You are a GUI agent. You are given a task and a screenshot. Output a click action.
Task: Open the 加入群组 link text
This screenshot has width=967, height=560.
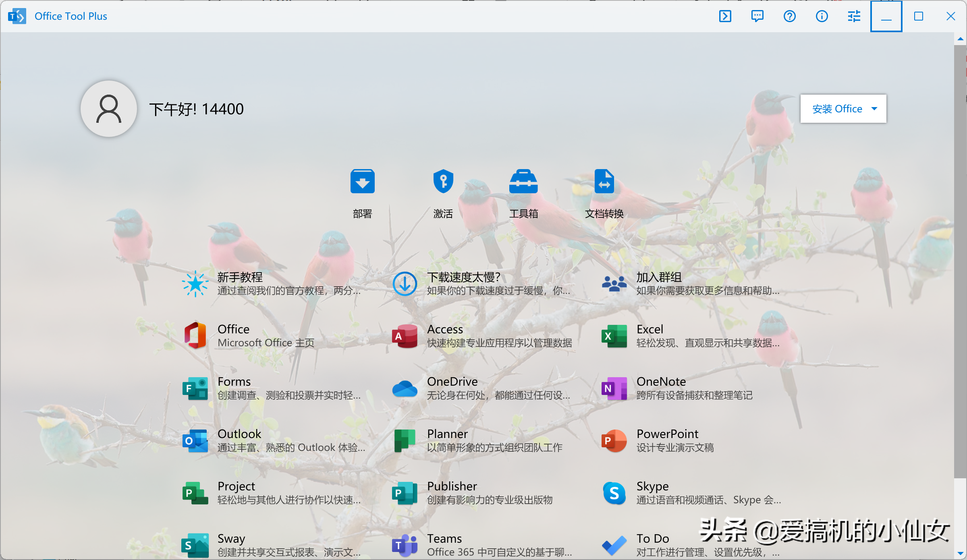click(659, 277)
